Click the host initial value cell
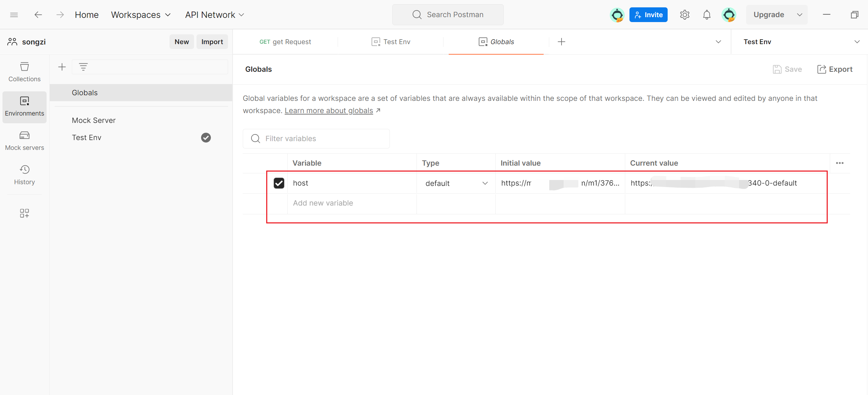Image resolution: width=868 pixels, height=395 pixels. (560, 183)
